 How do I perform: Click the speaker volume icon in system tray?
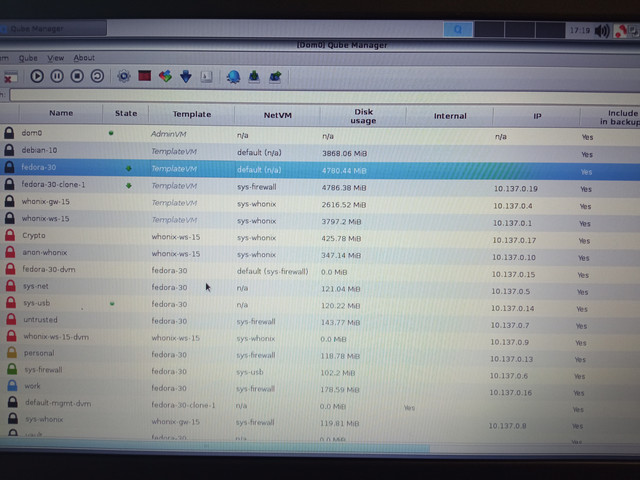point(602,31)
